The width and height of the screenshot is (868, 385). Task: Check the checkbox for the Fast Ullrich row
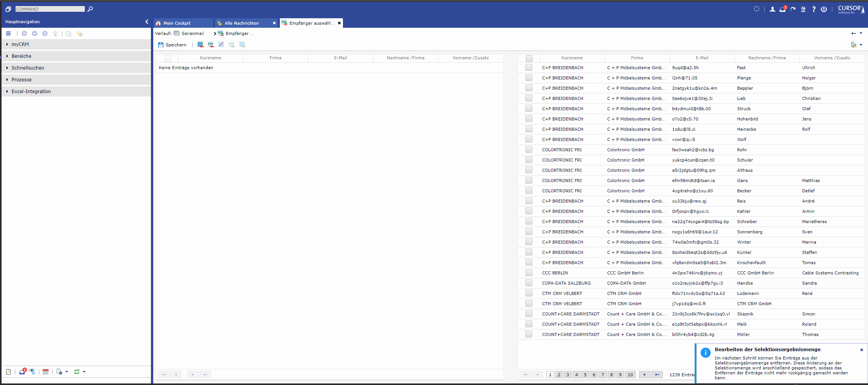pyautogui.click(x=529, y=68)
